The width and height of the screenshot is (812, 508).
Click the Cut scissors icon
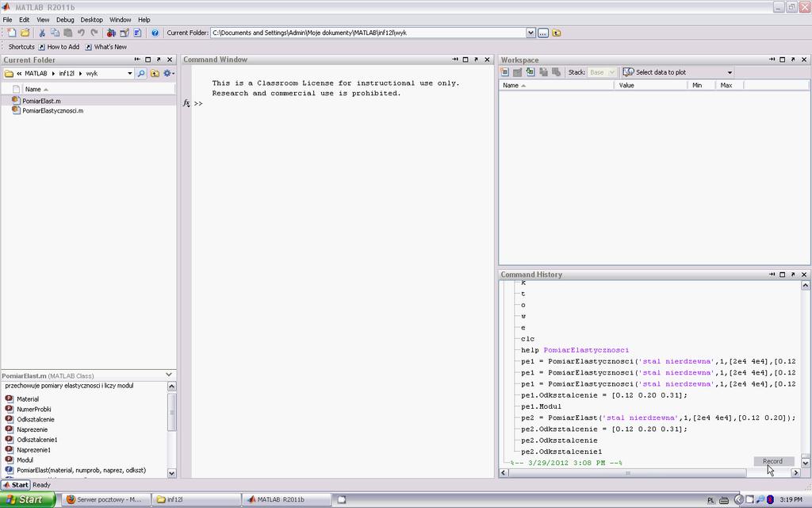pos(42,33)
